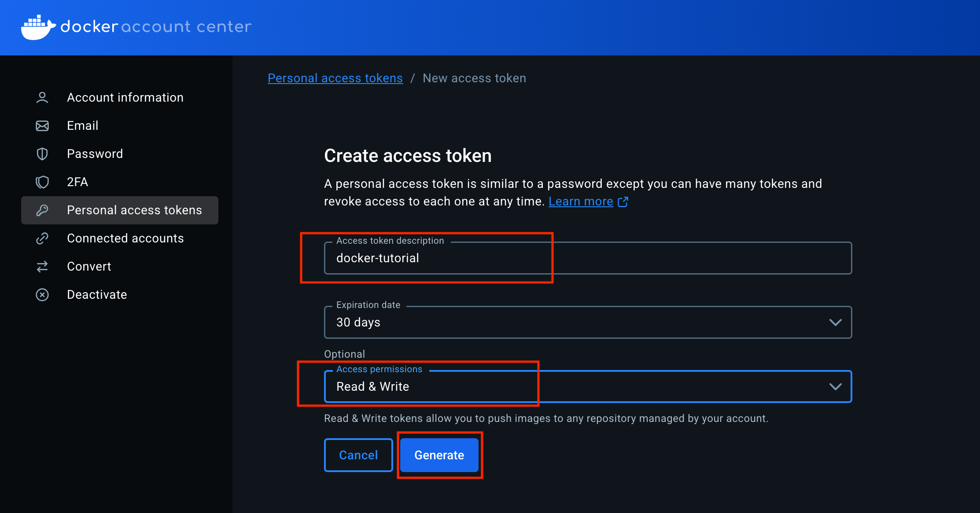Go to Email settings
This screenshot has height=513, width=980.
(x=120, y=126)
